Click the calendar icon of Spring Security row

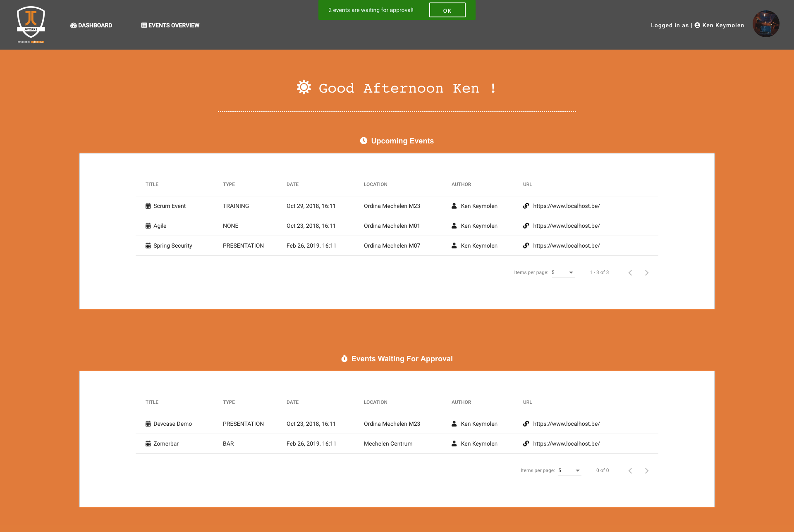(148, 246)
